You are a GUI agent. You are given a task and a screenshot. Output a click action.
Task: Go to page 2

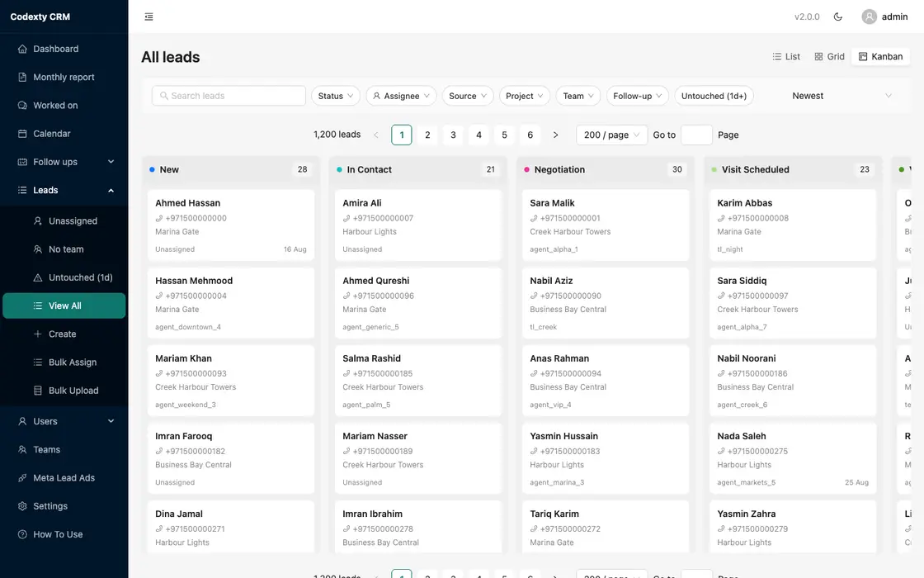[427, 135]
